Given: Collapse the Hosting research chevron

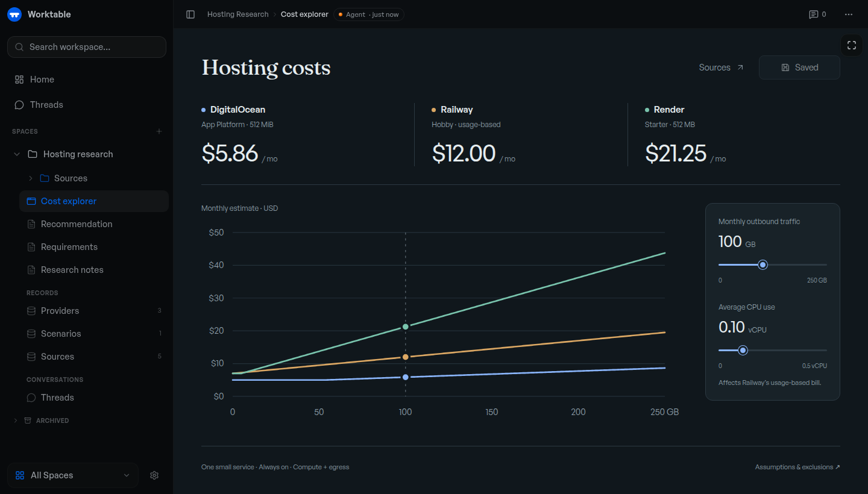Looking at the screenshot, I should point(17,154).
